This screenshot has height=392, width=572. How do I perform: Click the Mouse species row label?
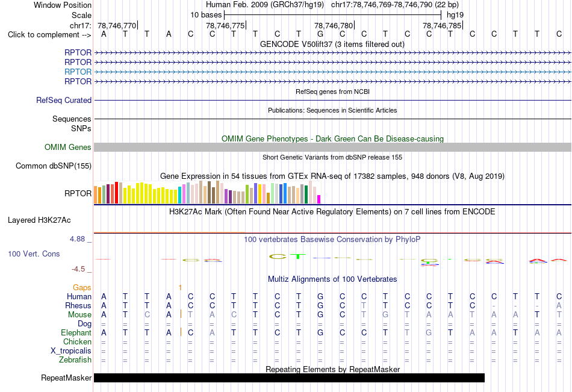coord(79,314)
